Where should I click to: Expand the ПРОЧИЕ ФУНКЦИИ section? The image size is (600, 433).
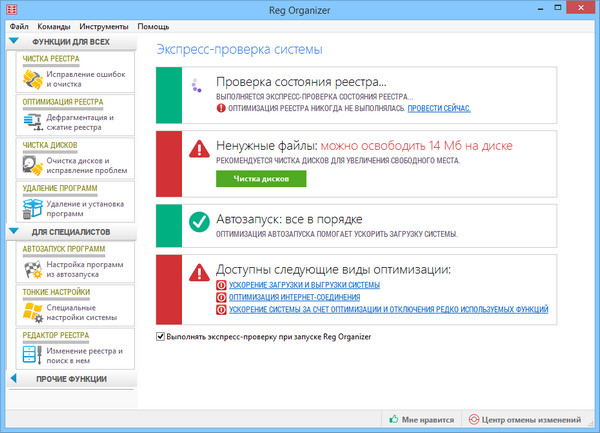(15, 379)
